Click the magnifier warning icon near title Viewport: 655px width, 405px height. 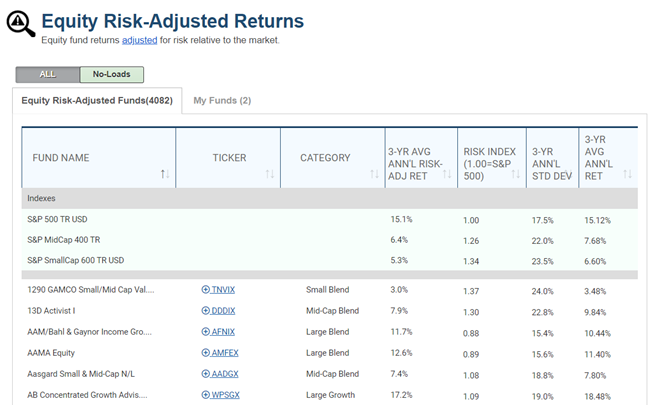tap(20, 24)
